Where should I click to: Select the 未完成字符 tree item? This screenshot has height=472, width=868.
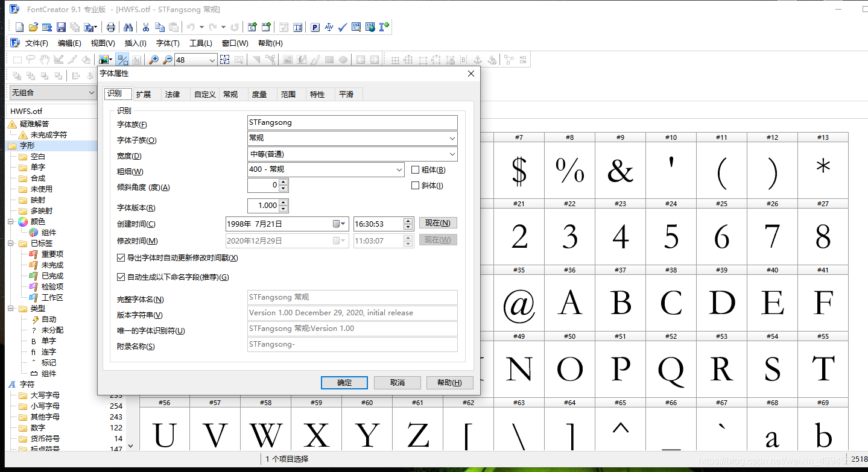click(49, 134)
